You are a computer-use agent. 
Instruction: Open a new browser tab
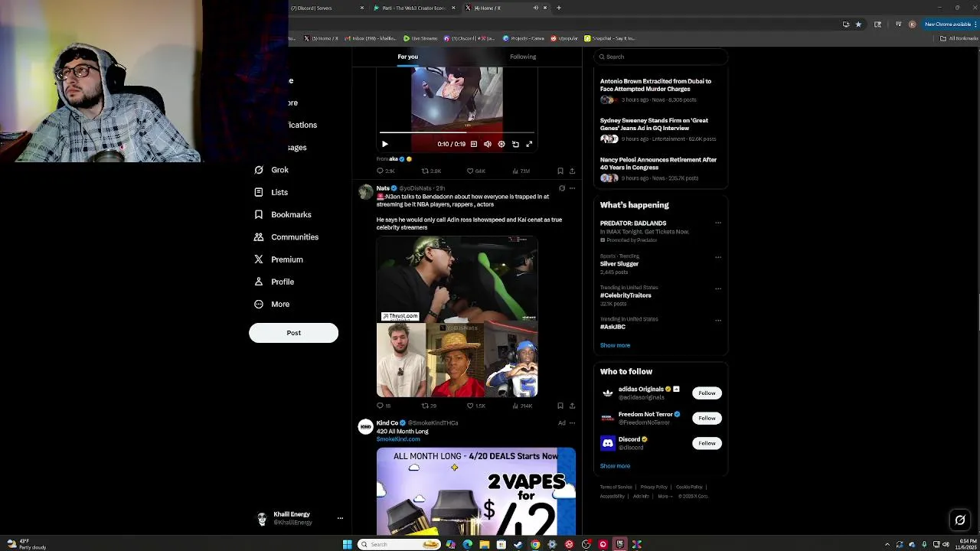tap(559, 8)
